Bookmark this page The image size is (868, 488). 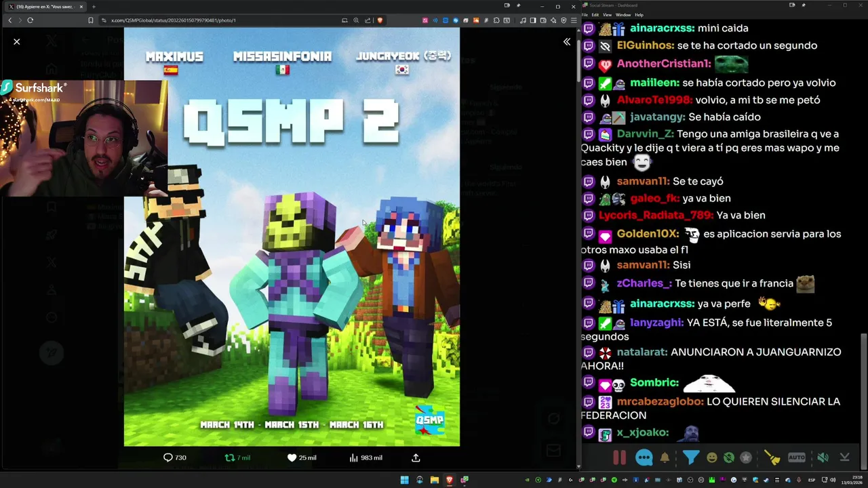(90, 20)
